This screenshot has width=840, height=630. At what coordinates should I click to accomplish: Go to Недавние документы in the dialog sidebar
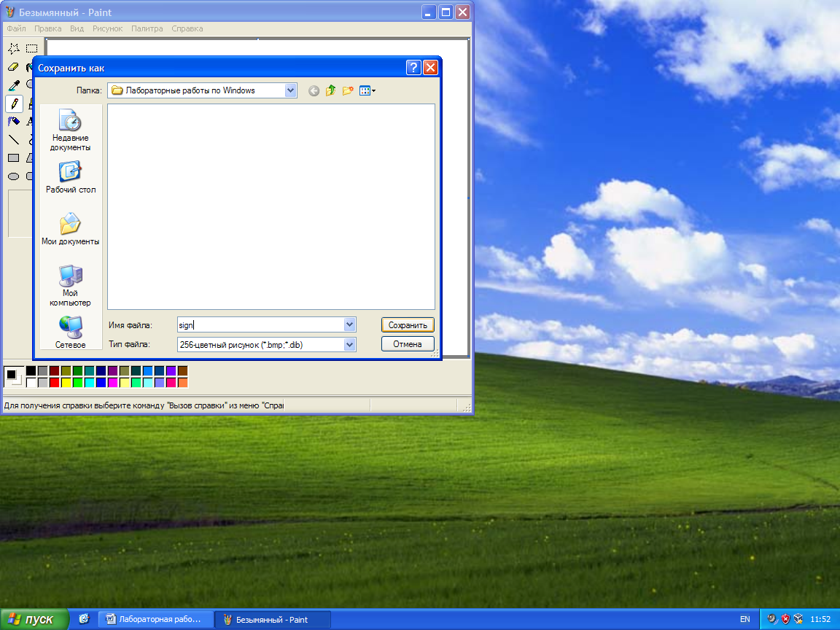pyautogui.click(x=70, y=130)
